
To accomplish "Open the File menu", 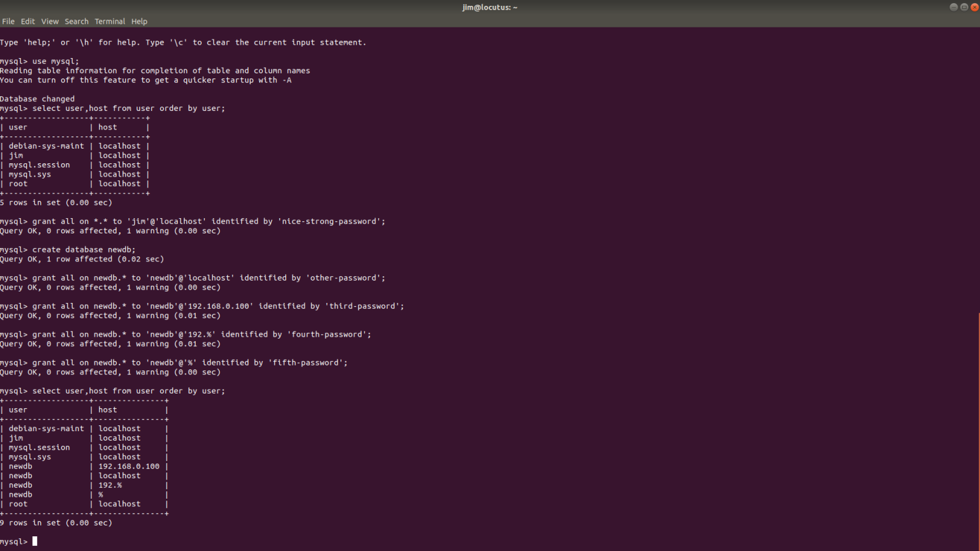I will tap(8, 21).
